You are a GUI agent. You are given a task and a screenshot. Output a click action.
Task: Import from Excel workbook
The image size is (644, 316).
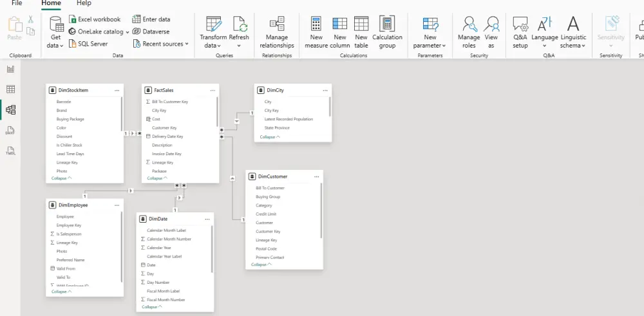95,19
